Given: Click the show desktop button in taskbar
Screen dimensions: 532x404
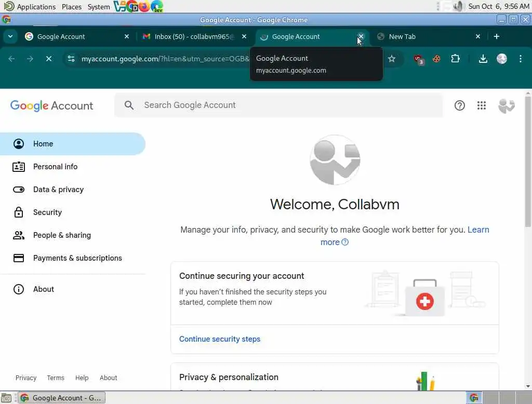Looking at the screenshot, I should 6,398.
